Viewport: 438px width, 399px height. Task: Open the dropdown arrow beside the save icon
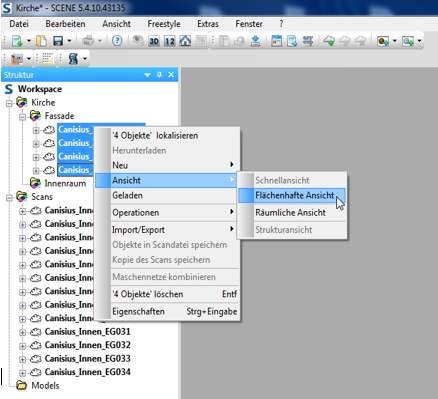tap(69, 41)
